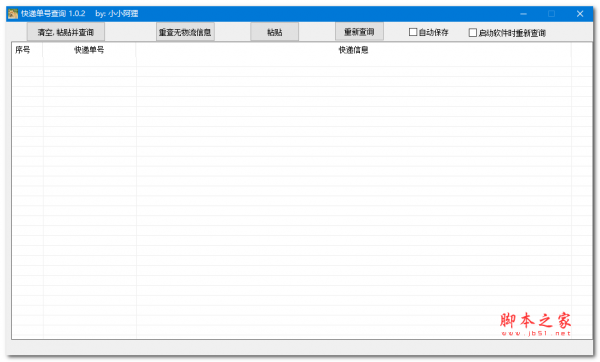The image size is (600, 362).
Task: Minimize the 快递单号查询 window
Action: click(x=523, y=14)
